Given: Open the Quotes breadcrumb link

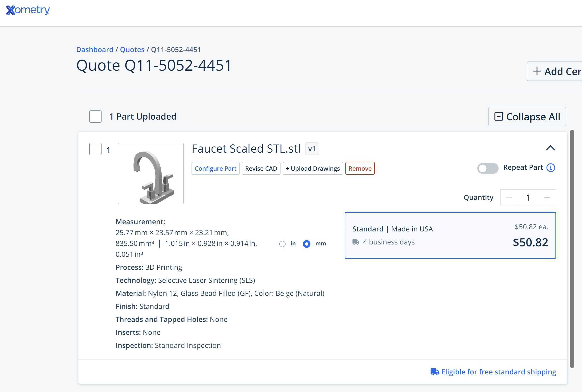Looking at the screenshot, I should pyautogui.click(x=132, y=49).
